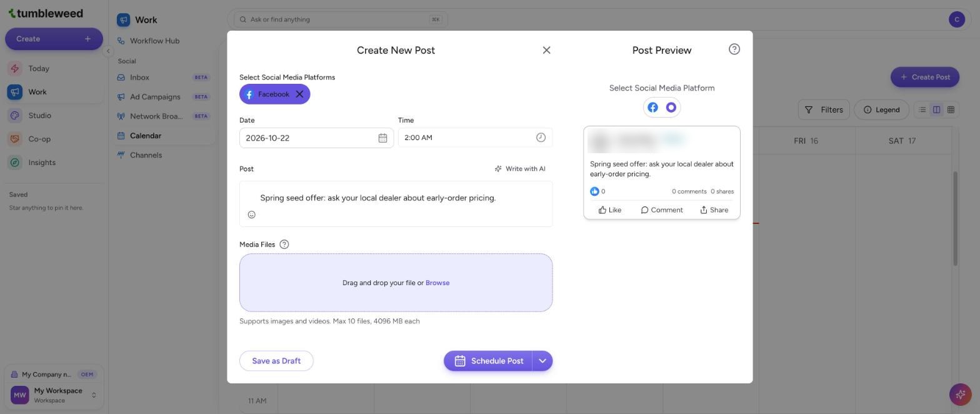Click the Date input field
Image resolution: width=980 pixels, height=414 pixels.
point(316,138)
